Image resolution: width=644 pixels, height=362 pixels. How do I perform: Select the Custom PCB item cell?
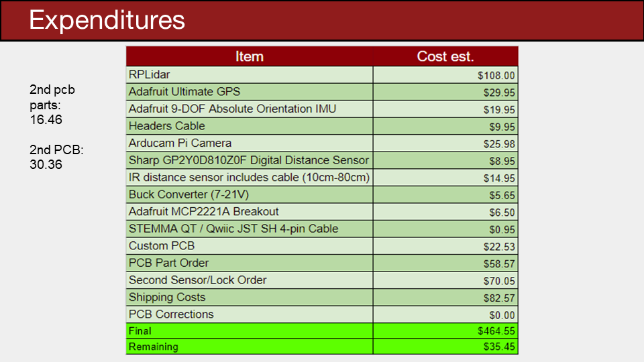[x=250, y=246]
